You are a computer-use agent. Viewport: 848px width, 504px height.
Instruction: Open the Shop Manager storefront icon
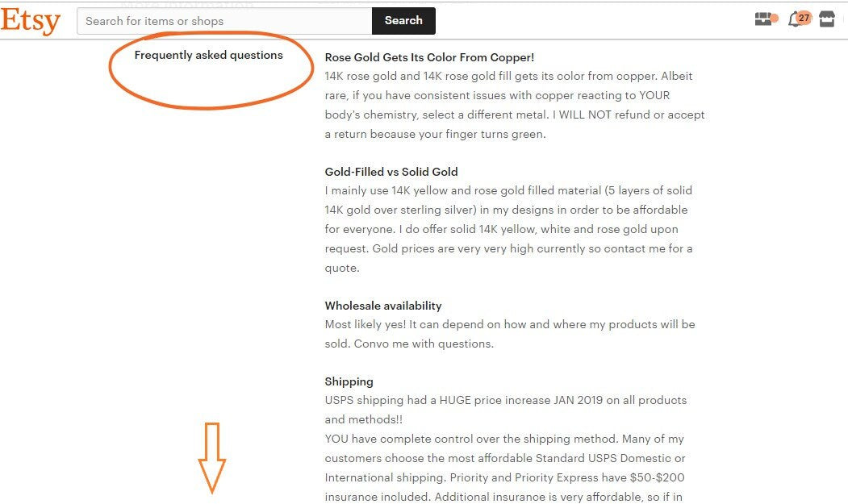826,19
